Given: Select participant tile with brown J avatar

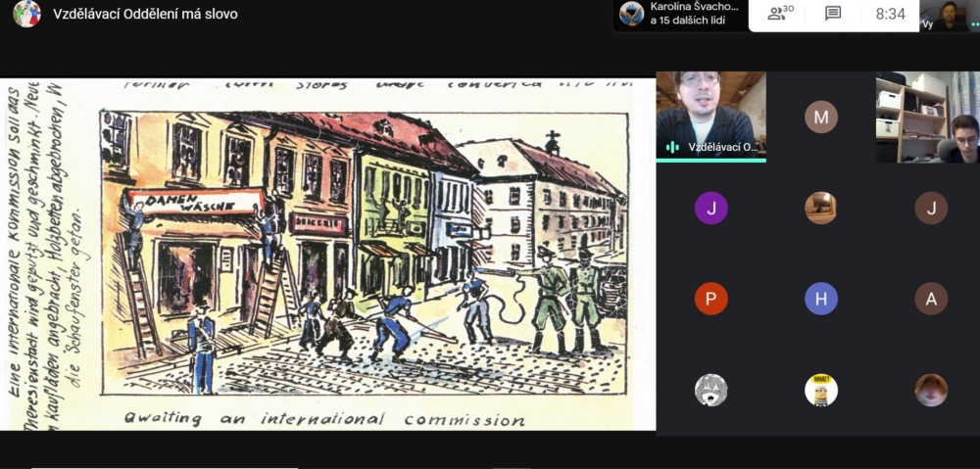Looking at the screenshot, I should click(931, 208).
